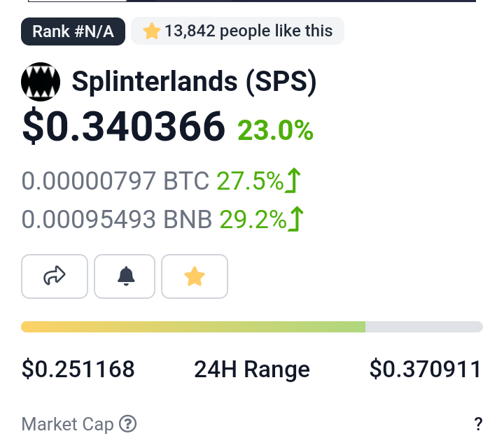Click the $0.340366 price value
The height and width of the screenshot is (443, 504).
coord(124,126)
